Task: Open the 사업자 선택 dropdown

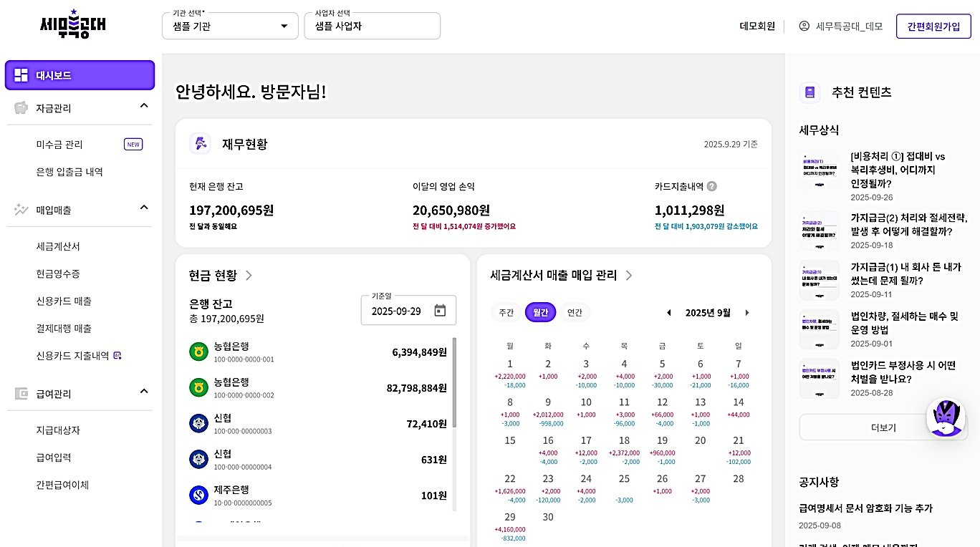Action: pos(372,26)
